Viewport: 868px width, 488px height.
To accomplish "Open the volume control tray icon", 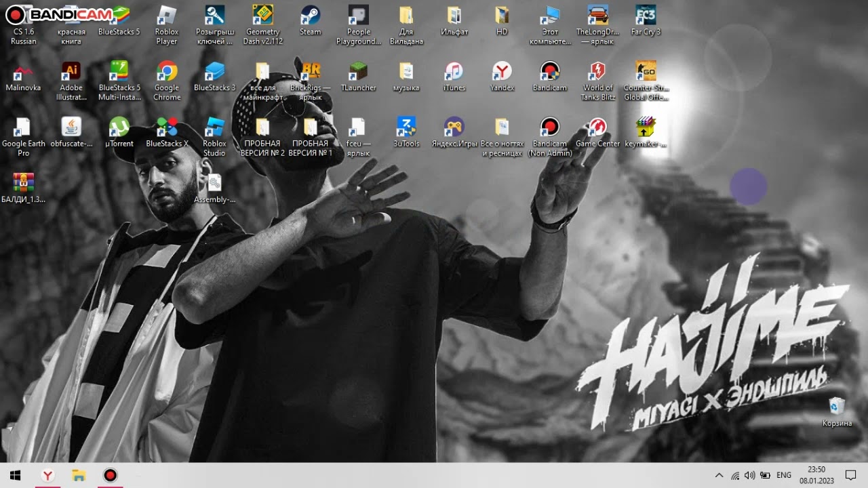I will 750,475.
